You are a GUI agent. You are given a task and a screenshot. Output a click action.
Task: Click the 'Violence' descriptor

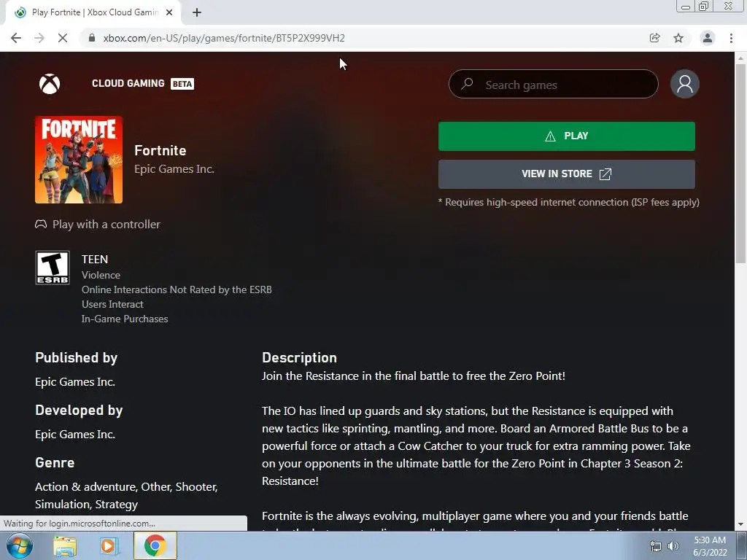coord(101,275)
